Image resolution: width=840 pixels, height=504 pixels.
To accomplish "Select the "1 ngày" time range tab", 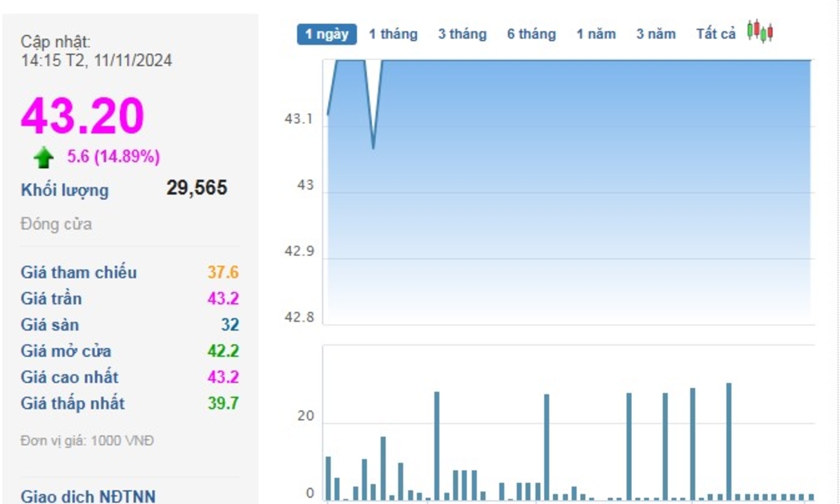I will click(326, 34).
